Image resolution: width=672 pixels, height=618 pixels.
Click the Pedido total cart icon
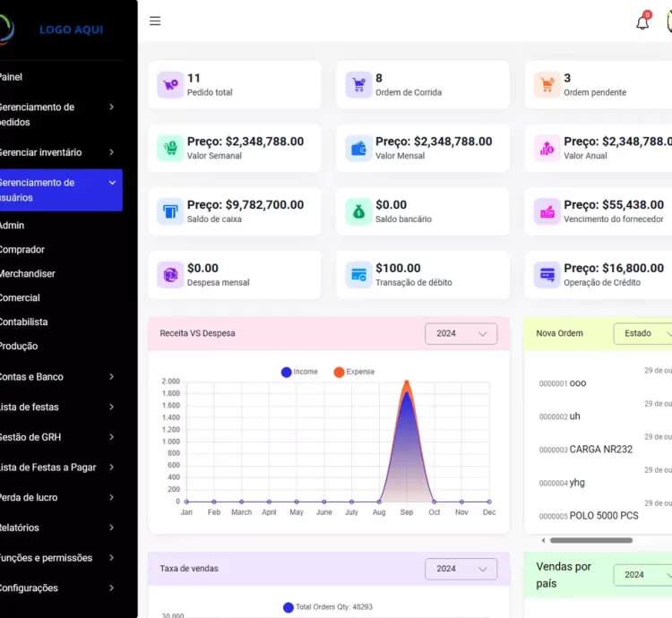170,85
